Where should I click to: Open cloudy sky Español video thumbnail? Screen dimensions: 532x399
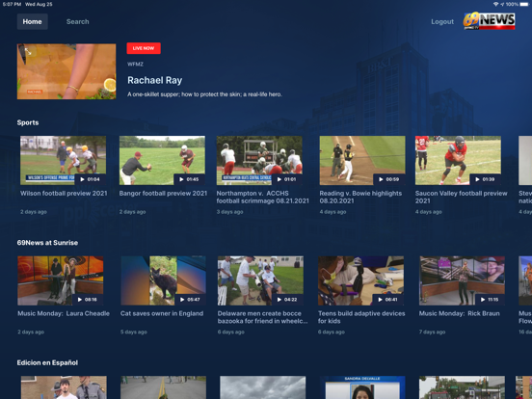(x=262, y=387)
